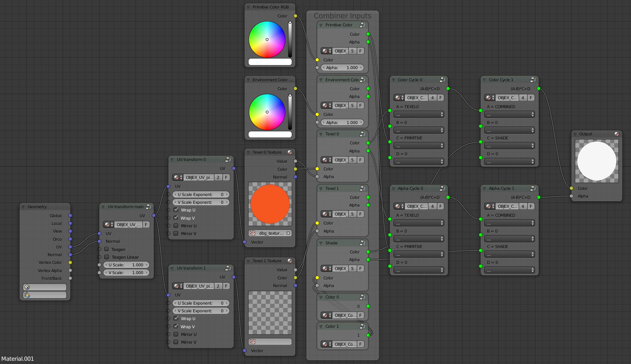The width and height of the screenshot is (631, 364).
Task: Unlink the dbg_texture image via the X icon
Action: coord(288,233)
